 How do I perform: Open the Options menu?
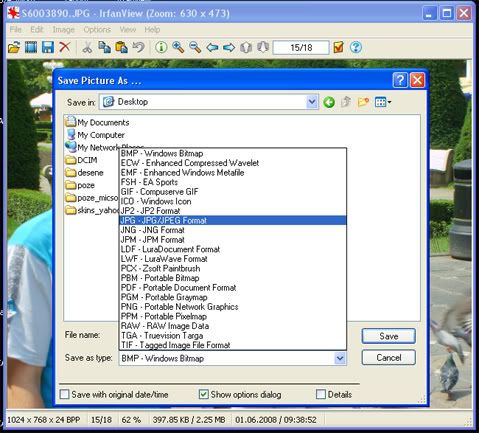tap(97, 30)
